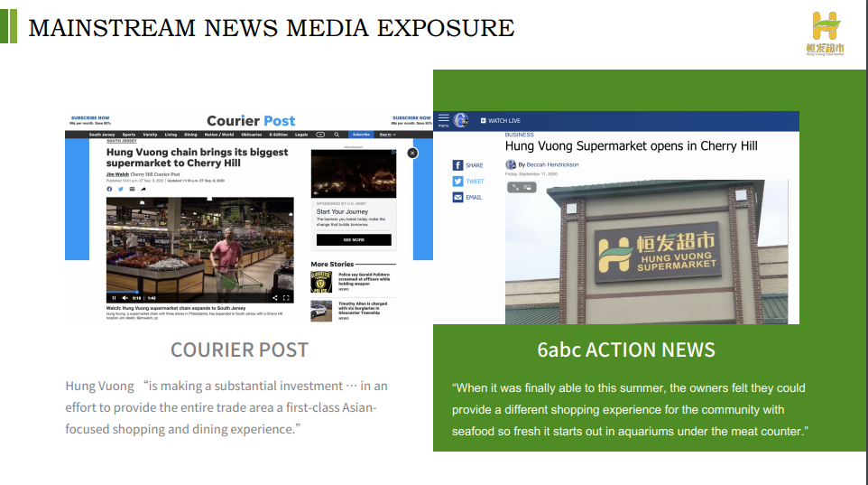Viewport: 868px width, 485px height.
Task: Click the Hung Vuong Supermarket storefront photo
Action: [x=647, y=252]
